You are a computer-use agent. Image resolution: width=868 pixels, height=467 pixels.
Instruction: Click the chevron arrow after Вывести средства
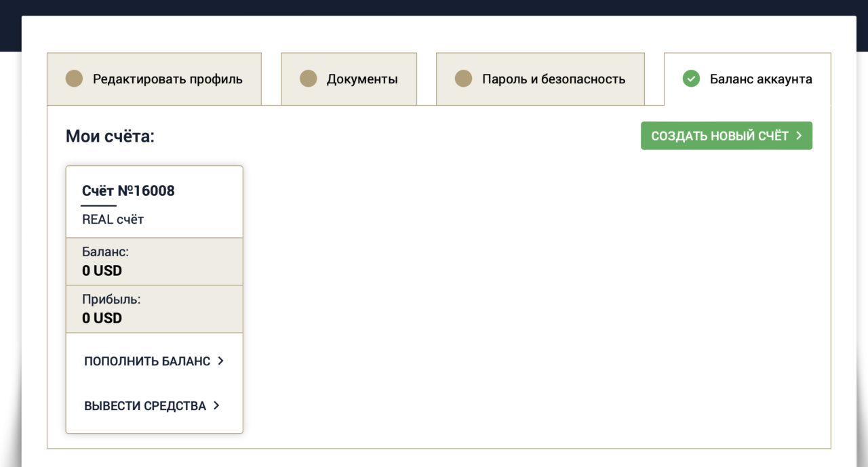(x=216, y=406)
